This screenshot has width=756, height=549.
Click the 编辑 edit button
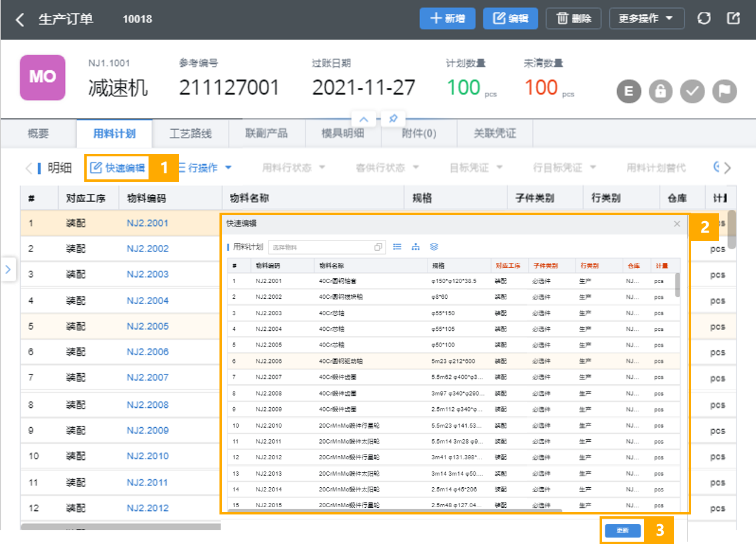tap(510, 19)
